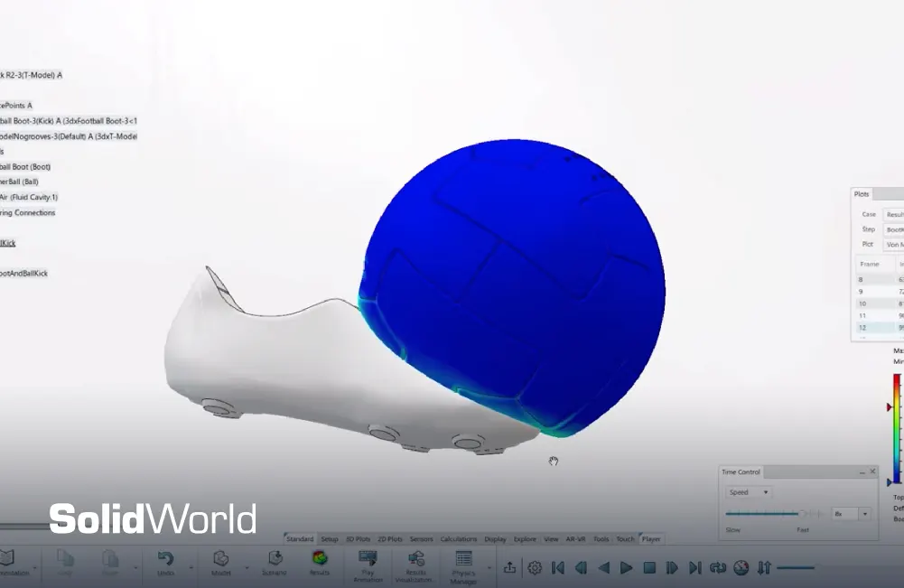Step forward one frame
This screenshot has height=588, width=904.
coord(672,568)
